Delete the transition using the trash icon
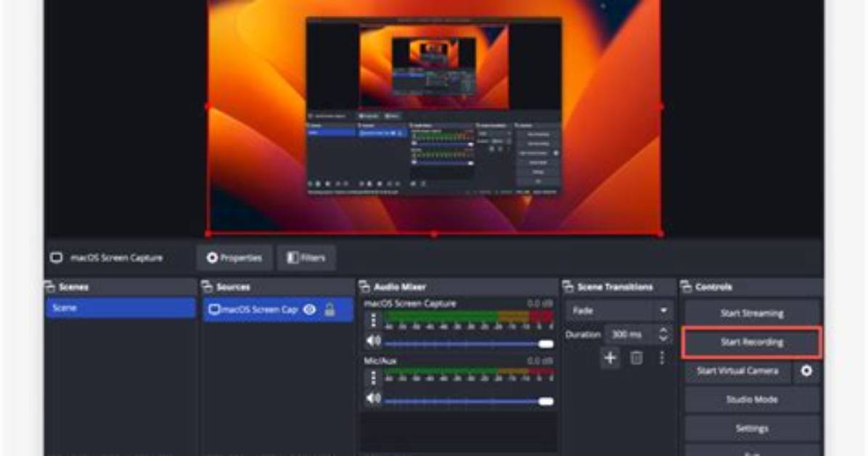 pyautogui.click(x=636, y=358)
